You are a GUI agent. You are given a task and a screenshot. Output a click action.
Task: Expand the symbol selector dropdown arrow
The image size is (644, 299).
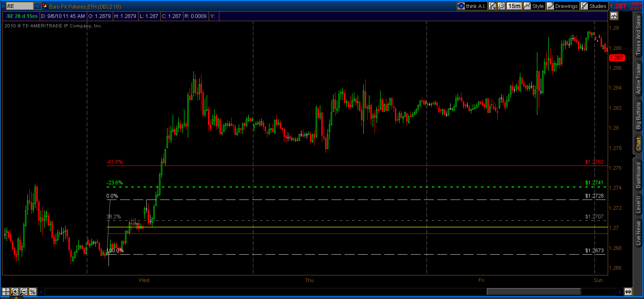click(37, 6)
